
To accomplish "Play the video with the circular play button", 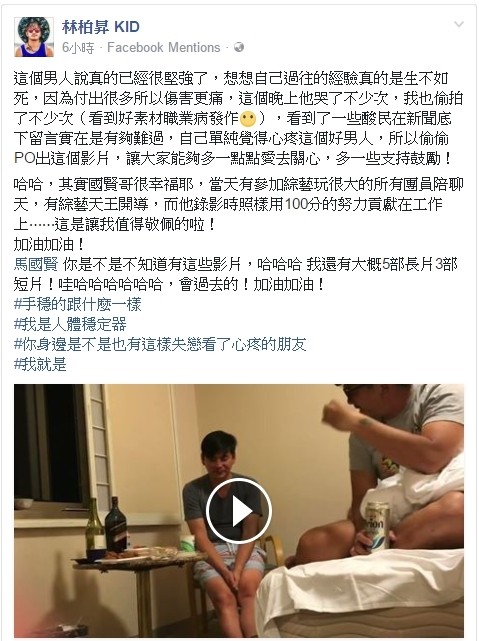I will coord(239,511).
